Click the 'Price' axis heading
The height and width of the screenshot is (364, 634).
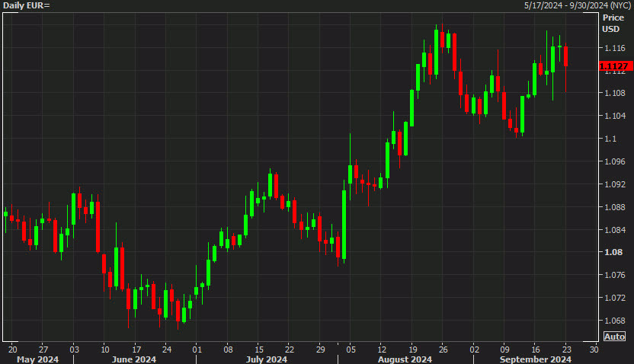613,18
